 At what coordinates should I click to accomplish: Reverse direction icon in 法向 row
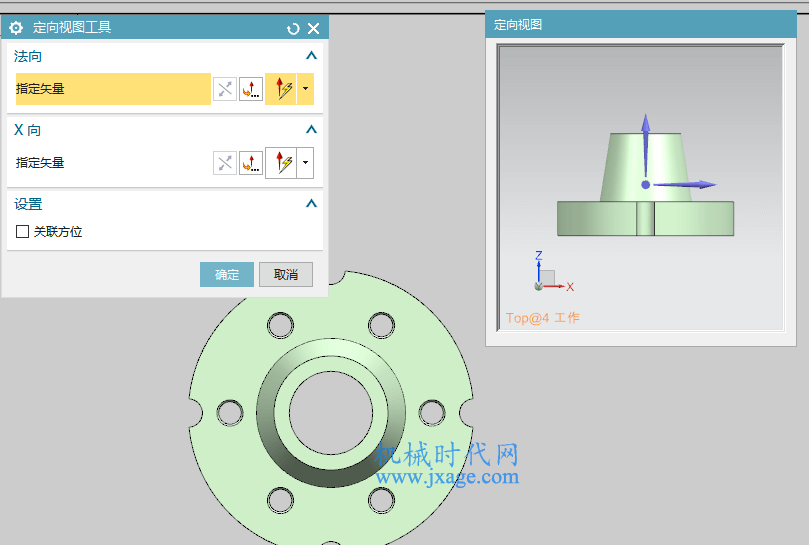[225, 89]
